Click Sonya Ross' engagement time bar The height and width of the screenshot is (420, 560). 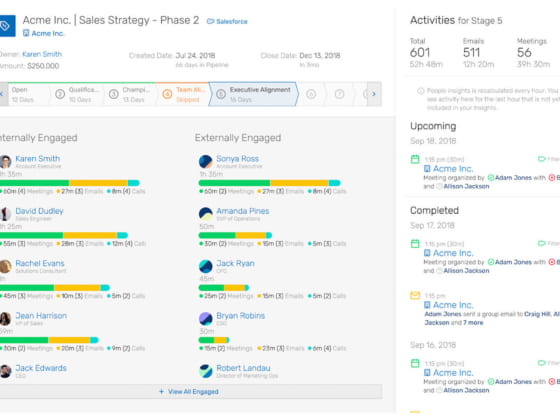point(270,183)
